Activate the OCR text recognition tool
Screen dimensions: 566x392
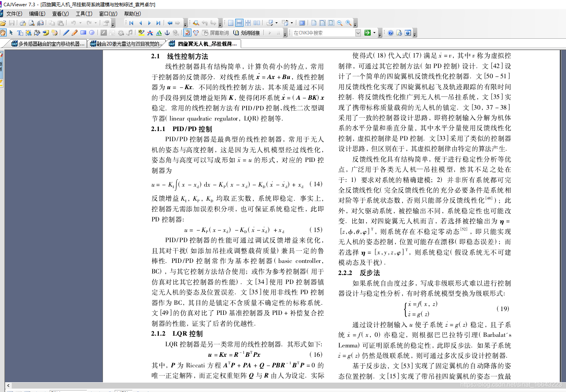37,33
